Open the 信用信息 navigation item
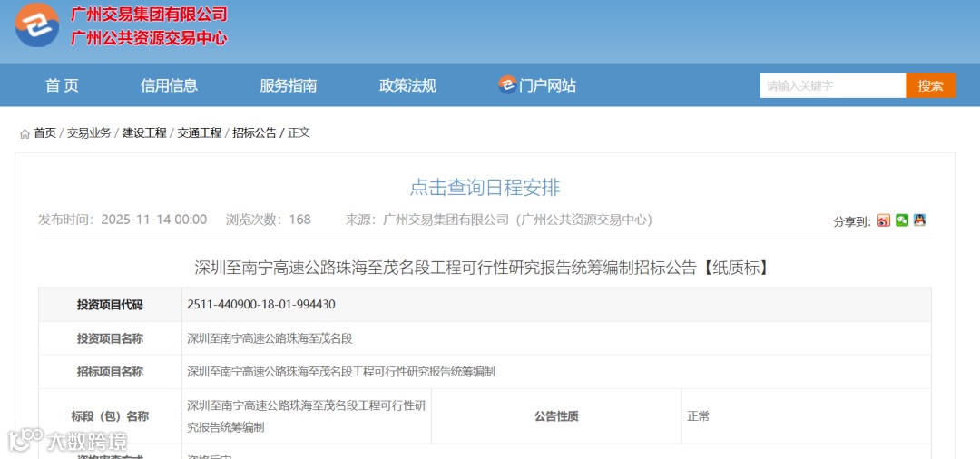 click(170, 85)
